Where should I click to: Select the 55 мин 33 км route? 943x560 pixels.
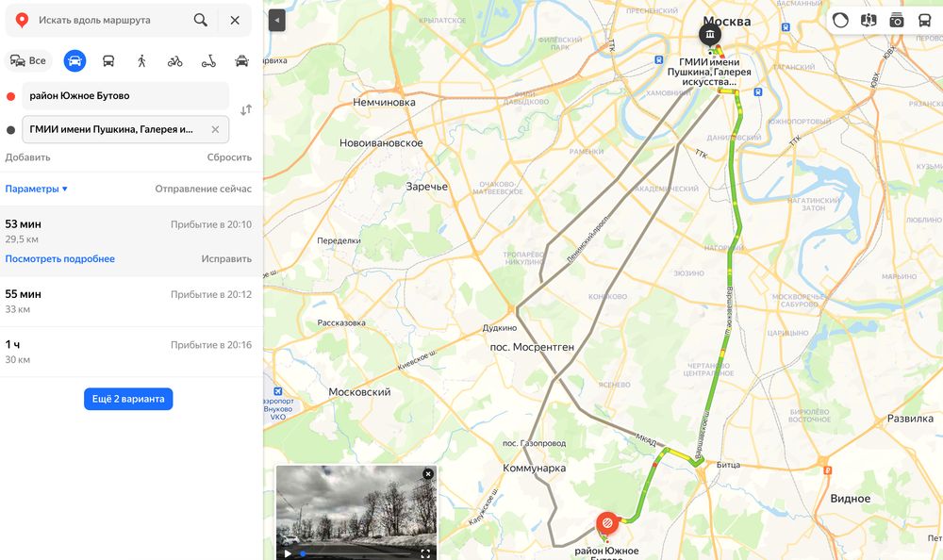[x=131, y=302]
